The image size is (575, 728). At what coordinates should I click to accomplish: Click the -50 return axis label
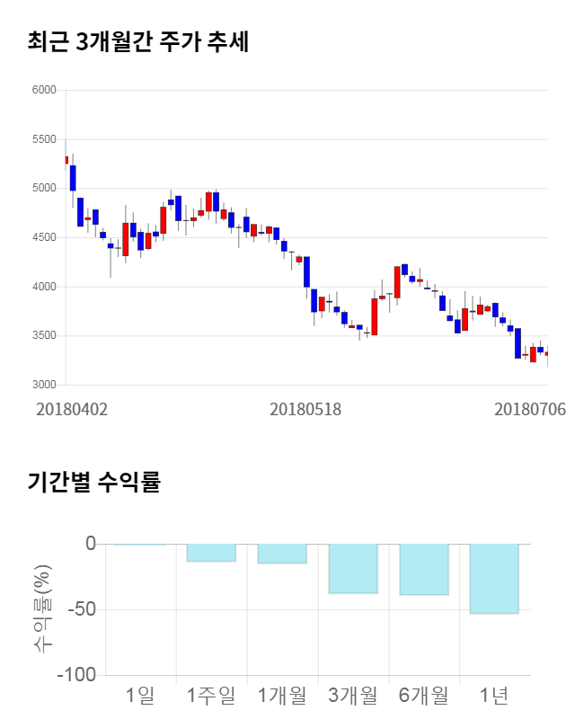[x=79, y=610]
